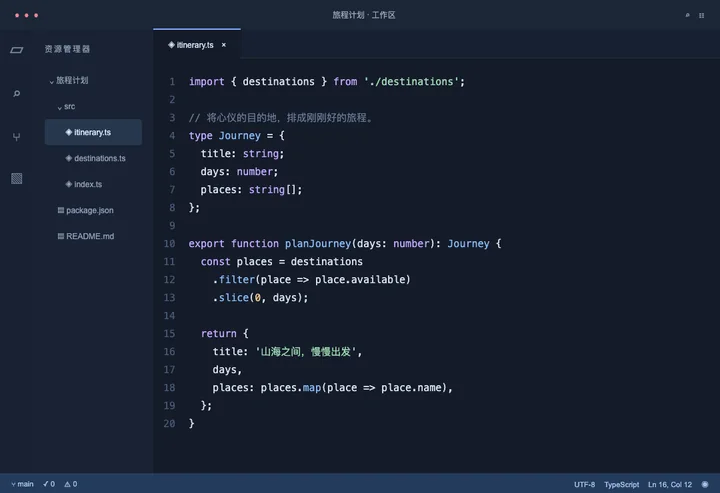The width and height of the screenshot is (720, 493).
Task: Click the diamond icon beside destinations.ts
Action: click(68, 158)
